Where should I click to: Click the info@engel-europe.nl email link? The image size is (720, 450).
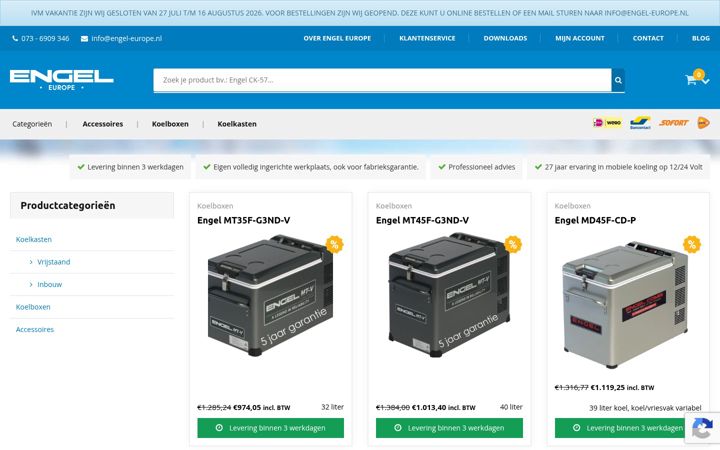point(126,39)
